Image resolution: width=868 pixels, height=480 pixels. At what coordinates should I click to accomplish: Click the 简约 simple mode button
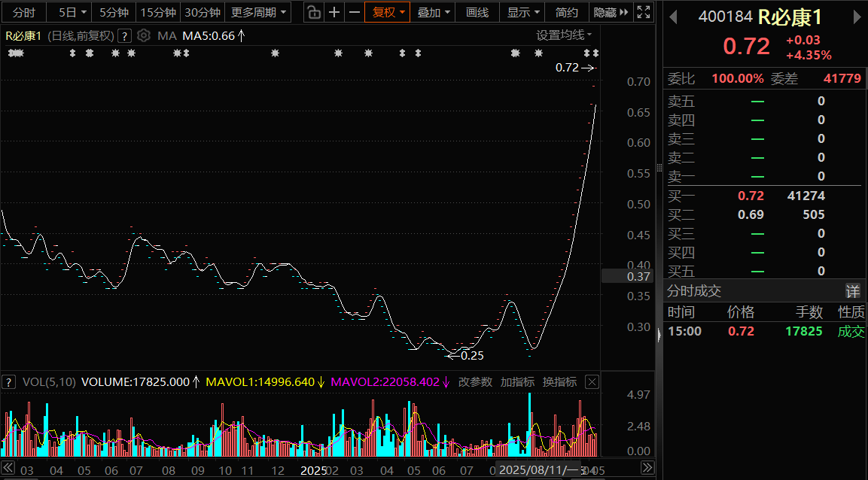pyautogui.click(x=567, y=12)
